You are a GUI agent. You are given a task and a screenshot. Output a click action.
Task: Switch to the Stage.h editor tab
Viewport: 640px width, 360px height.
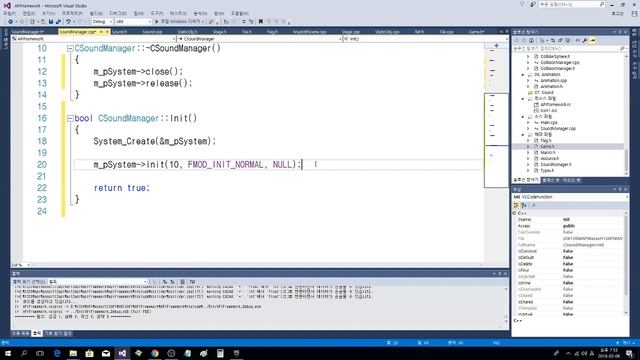coord(219,31)
